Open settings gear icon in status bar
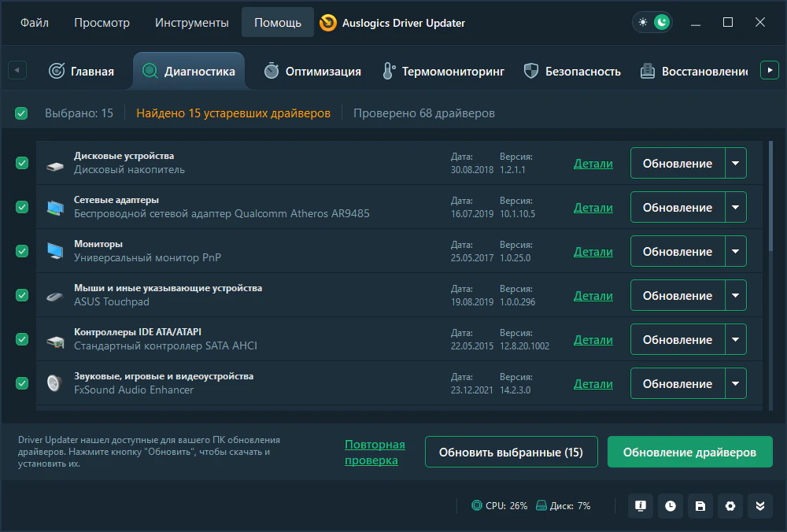The width and height of the screenshot is (787, 532). coord(730,506)
